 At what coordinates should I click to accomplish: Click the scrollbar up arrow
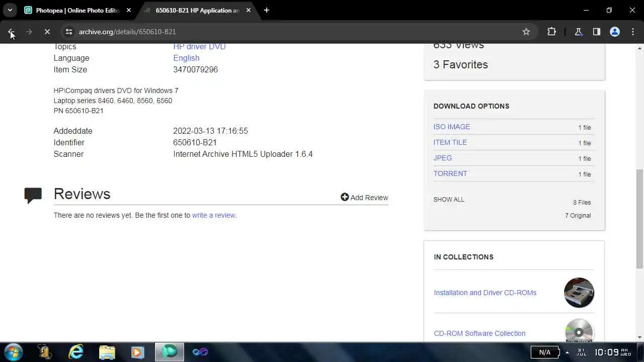tap(640, 48)
